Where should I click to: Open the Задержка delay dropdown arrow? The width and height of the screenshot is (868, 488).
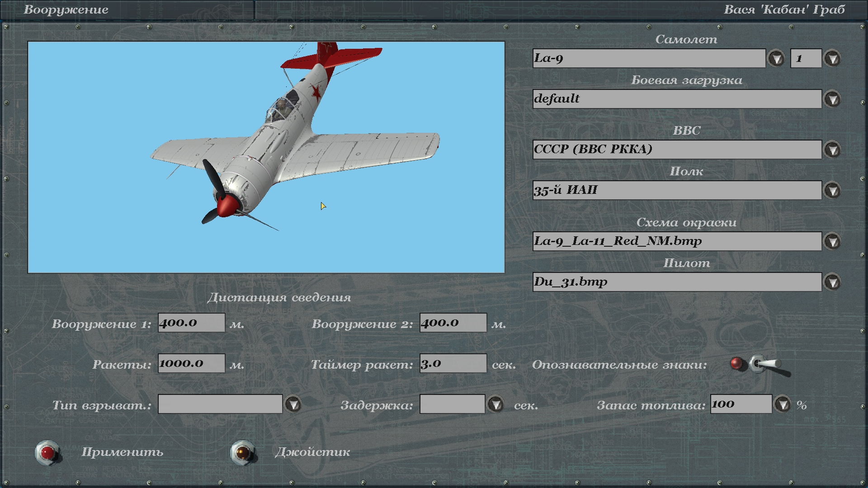(x=496, y=404)
